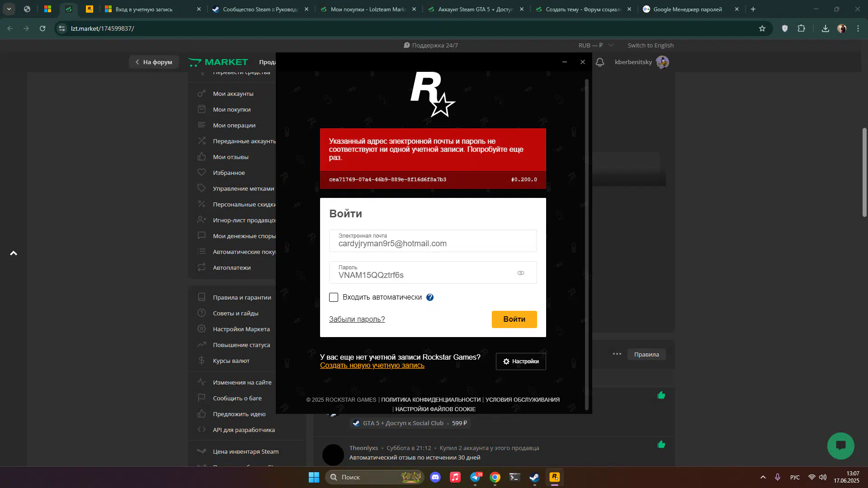This screenshot has width=868, height=488.
Task: Open Цена инвентаря Steam in the sidebar
Action: point(245,451)
